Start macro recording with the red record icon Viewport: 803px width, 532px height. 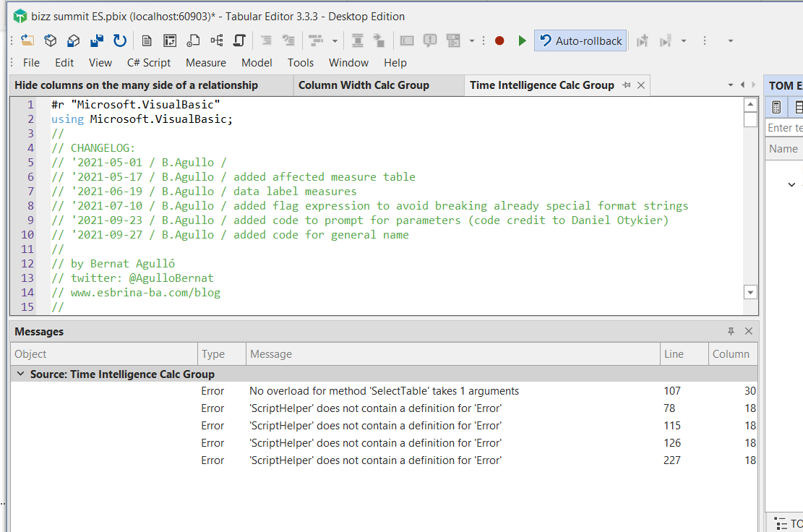pyautogui.click(x=499, y=40)
